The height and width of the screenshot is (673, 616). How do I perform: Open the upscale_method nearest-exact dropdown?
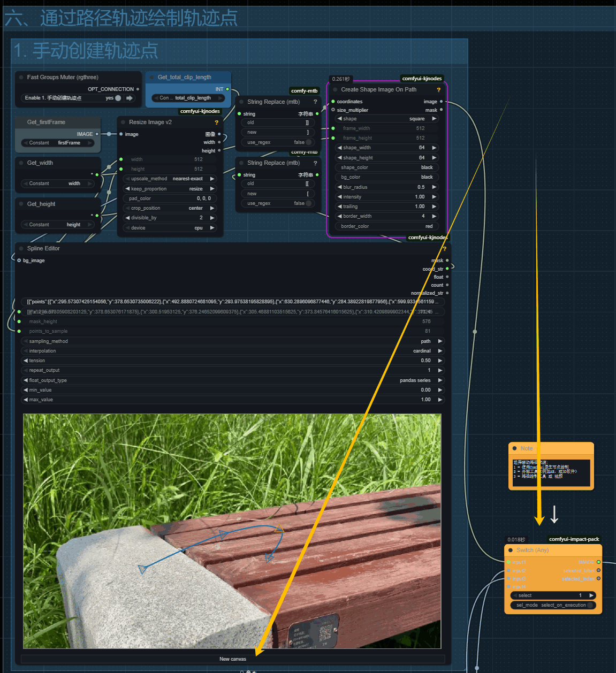170,179
